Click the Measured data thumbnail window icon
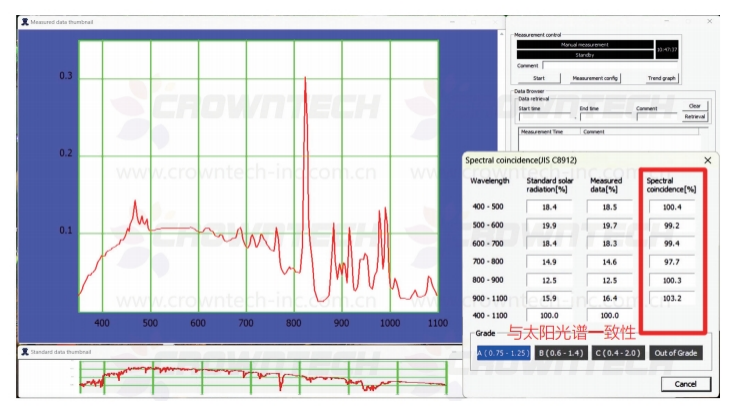The width and height of the screenshot is (732, 406). coord(24,21)
